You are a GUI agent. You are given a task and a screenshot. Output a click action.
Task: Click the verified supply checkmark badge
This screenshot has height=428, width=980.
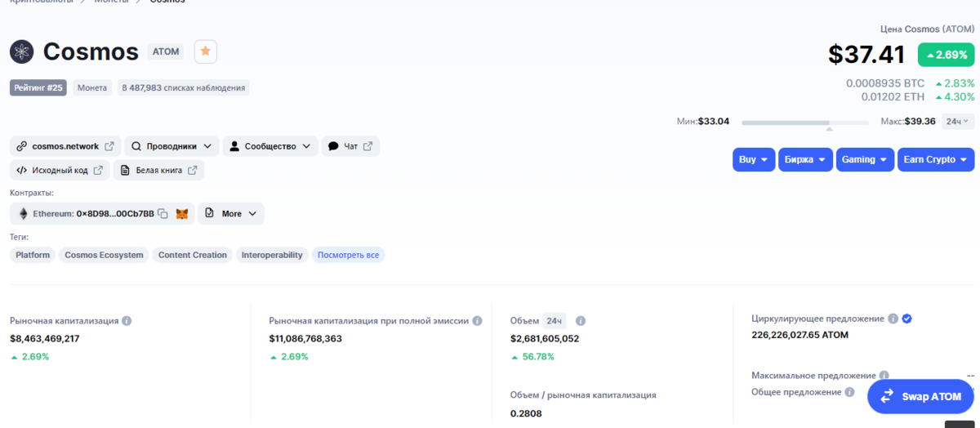pyautogui.click(x=906, y=319)
